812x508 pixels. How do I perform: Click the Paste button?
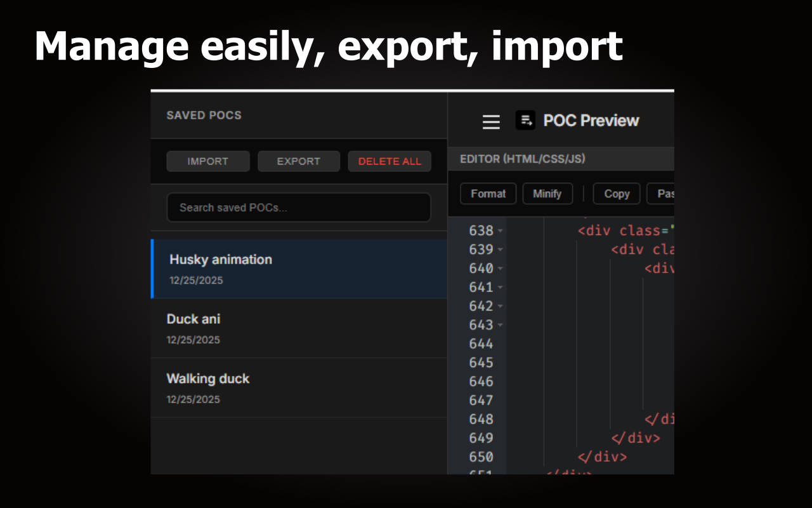[x=664, y=194]
